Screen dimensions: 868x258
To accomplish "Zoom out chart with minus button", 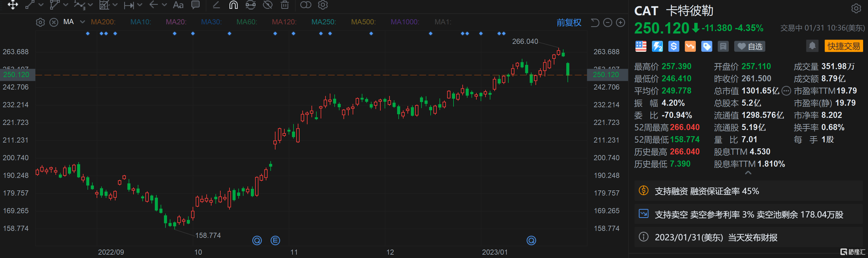I will tap(607, 23).
